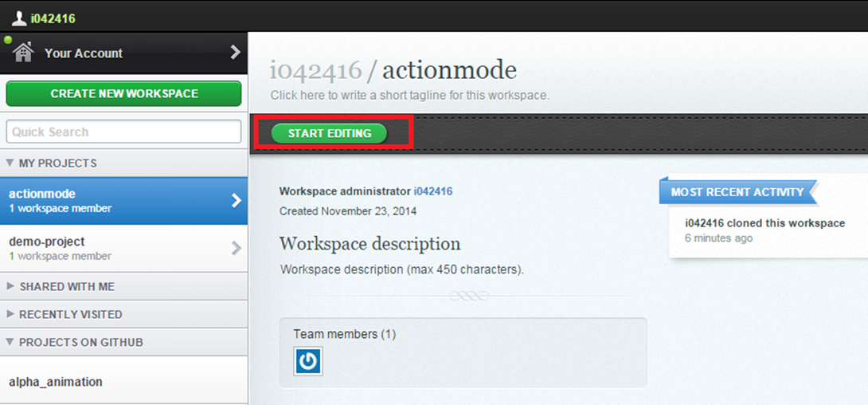Click the Start Editing button
Screen dimensions: 868x405
330,133
